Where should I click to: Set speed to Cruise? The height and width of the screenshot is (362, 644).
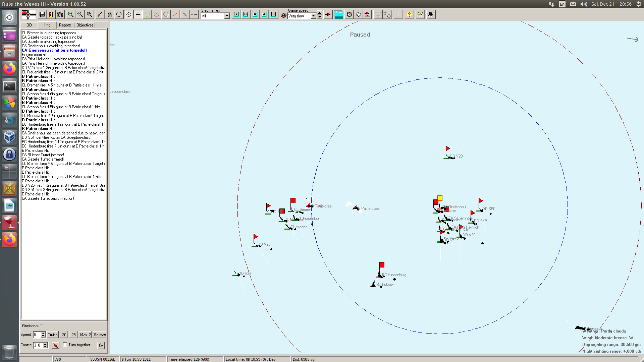click(53, 335)
